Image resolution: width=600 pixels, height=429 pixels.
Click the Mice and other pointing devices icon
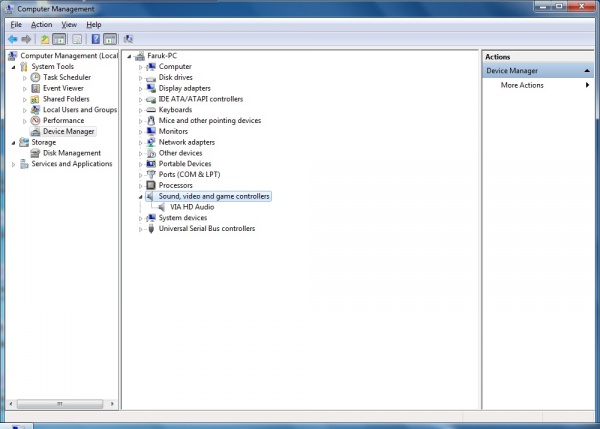pos(151,121)
